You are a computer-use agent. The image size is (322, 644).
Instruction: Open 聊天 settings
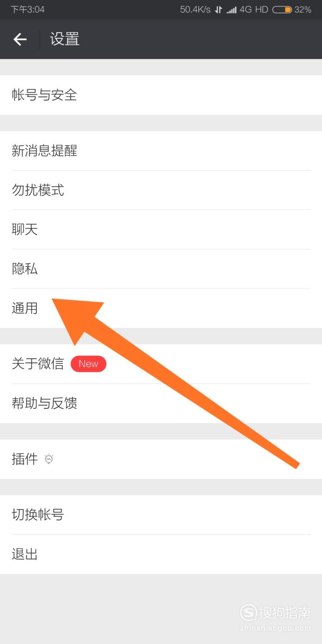[x=161, y=229]
